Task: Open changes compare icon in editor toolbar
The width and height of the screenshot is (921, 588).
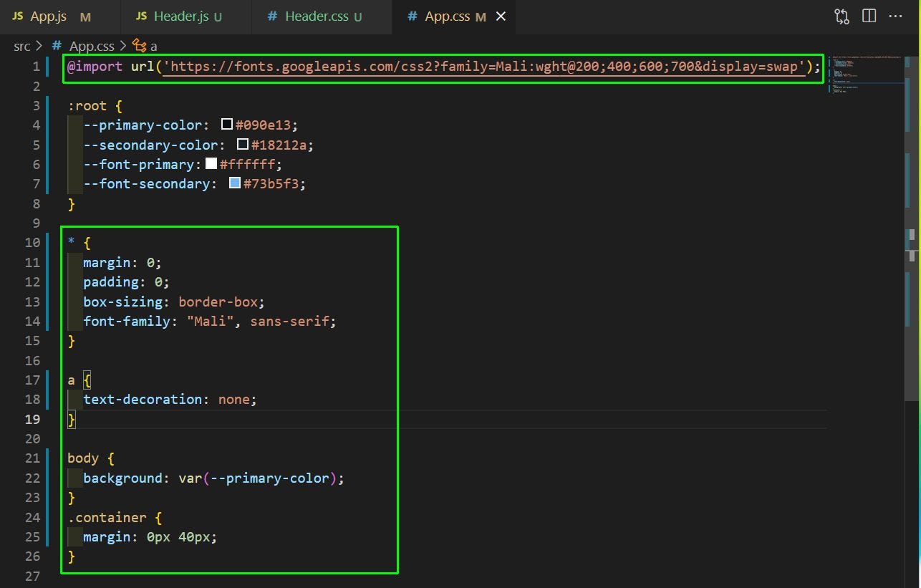Action: click(x=842, y=16)
